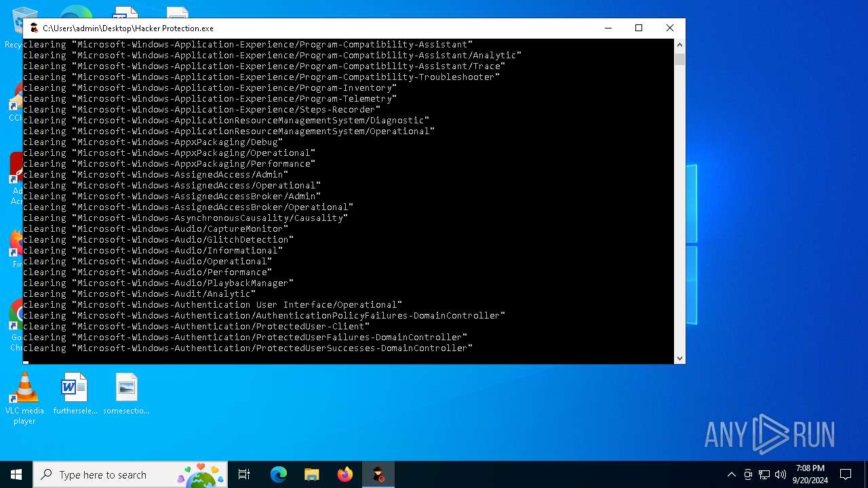The height and width of the screenshot is (488, 868).
Task: Click line "Microsoft-Windows-Audio/CaptureMonitor"
Action: [155, 229]
